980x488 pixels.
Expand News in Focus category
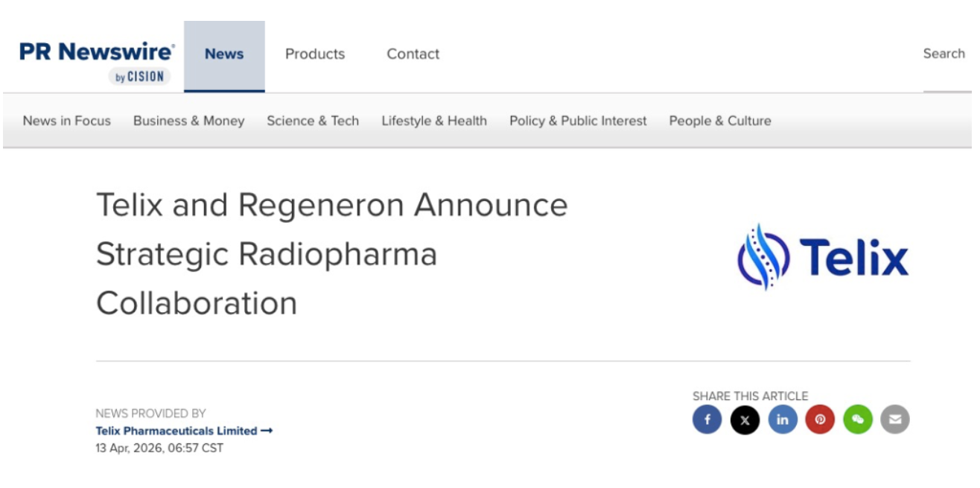click(67, 121)
